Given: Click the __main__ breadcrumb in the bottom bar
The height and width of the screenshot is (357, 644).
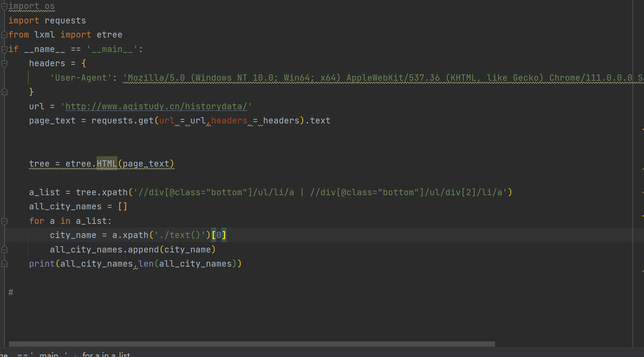Looking at the screenshot, I should tap(33, 354).
